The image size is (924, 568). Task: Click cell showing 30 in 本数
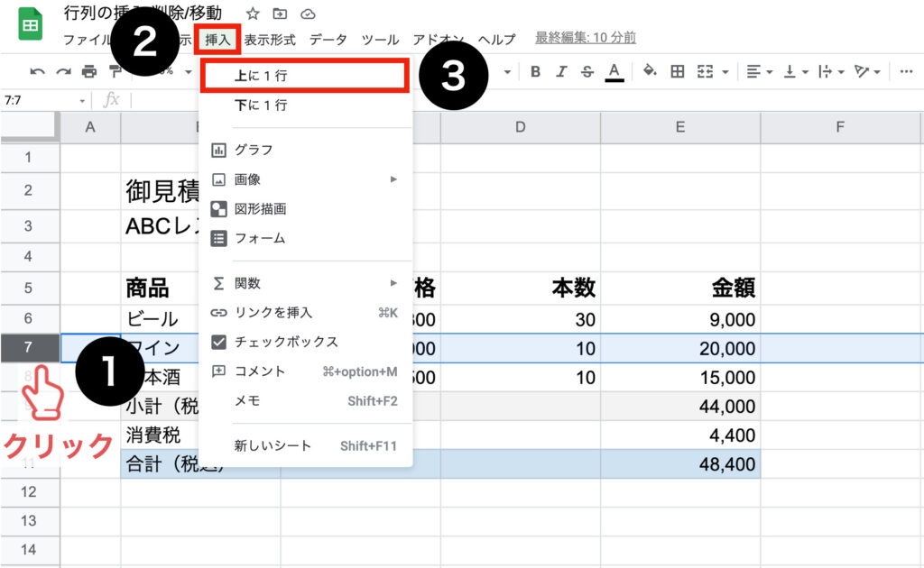click(x=521, y=319)
